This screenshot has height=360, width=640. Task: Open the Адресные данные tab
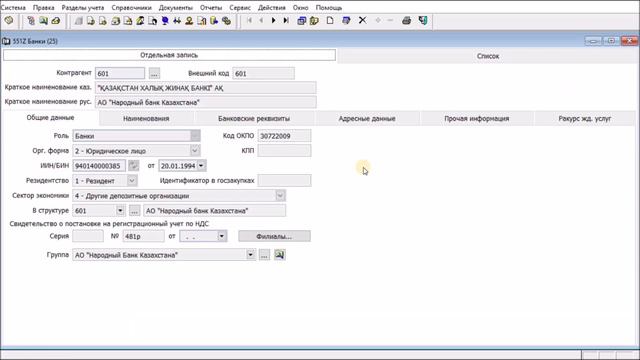pyautogui.click(x=367, y=118)
